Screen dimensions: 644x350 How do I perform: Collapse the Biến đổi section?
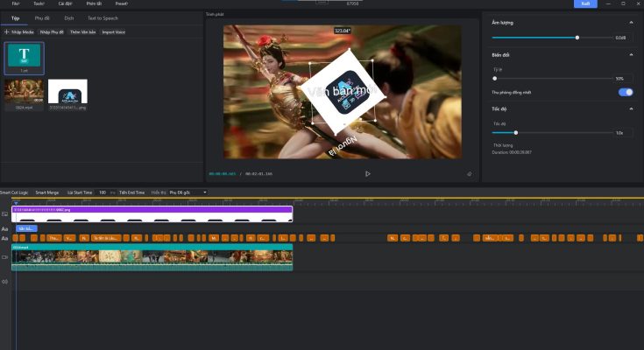(632, 55)
